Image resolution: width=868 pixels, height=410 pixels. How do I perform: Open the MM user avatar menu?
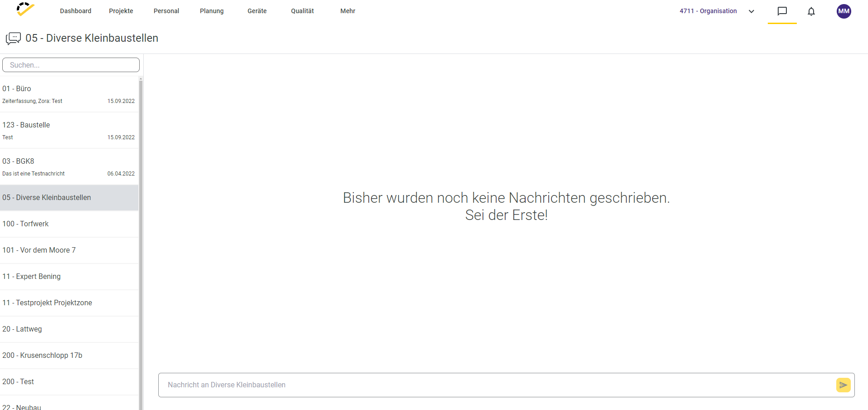coord(844,11)
